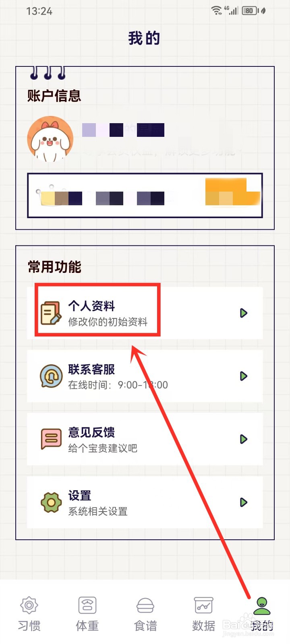Open the 习惯 tab icon

click(x=29, y=605)
